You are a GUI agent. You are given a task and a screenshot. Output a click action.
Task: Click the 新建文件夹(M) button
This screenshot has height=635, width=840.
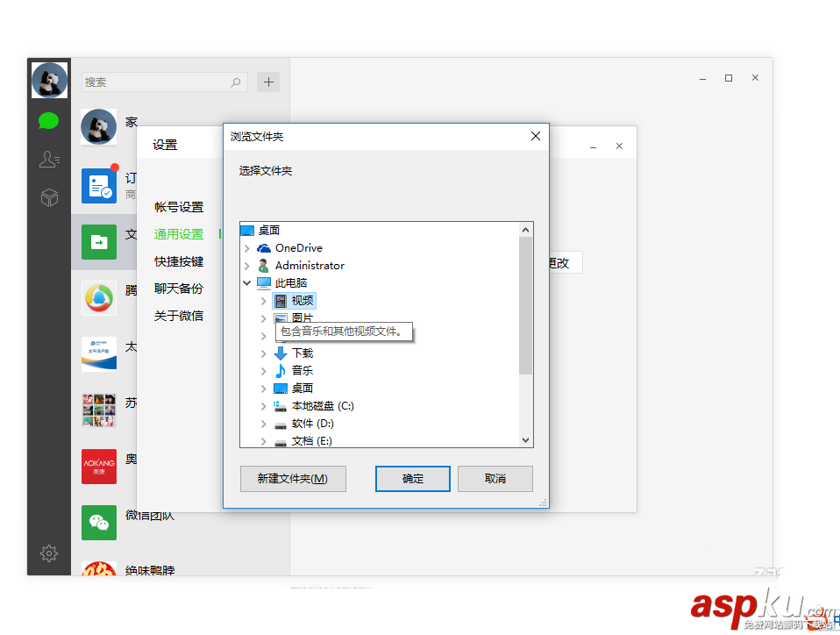point(293,478)
